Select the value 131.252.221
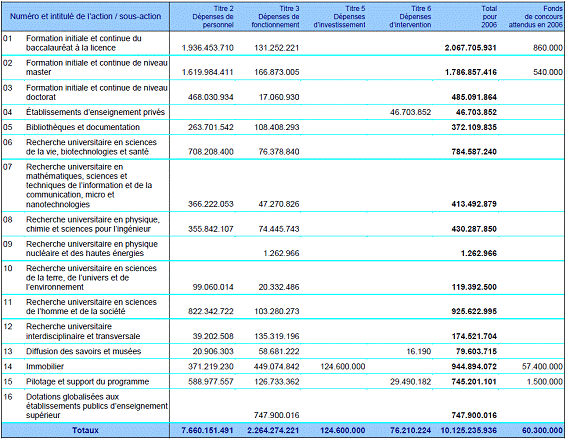 (277, 48)
